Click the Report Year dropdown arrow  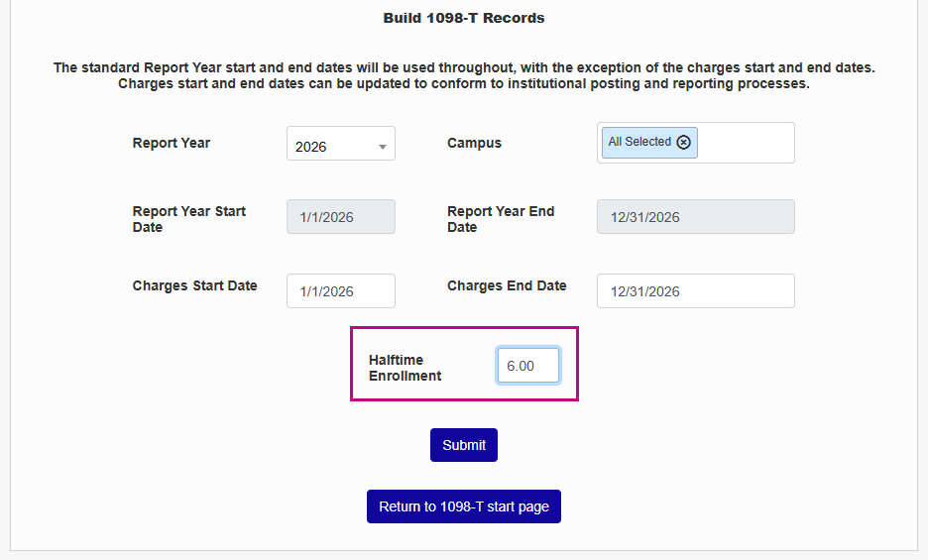(x=382, y=147)
